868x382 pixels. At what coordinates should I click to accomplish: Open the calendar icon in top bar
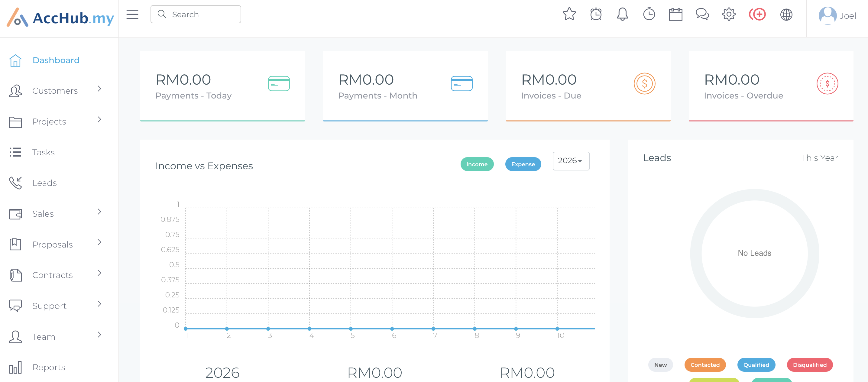675,14
